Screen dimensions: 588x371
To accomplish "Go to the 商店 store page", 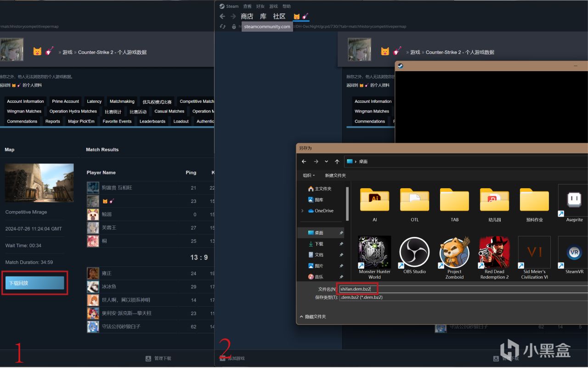I will click(247, 17).
